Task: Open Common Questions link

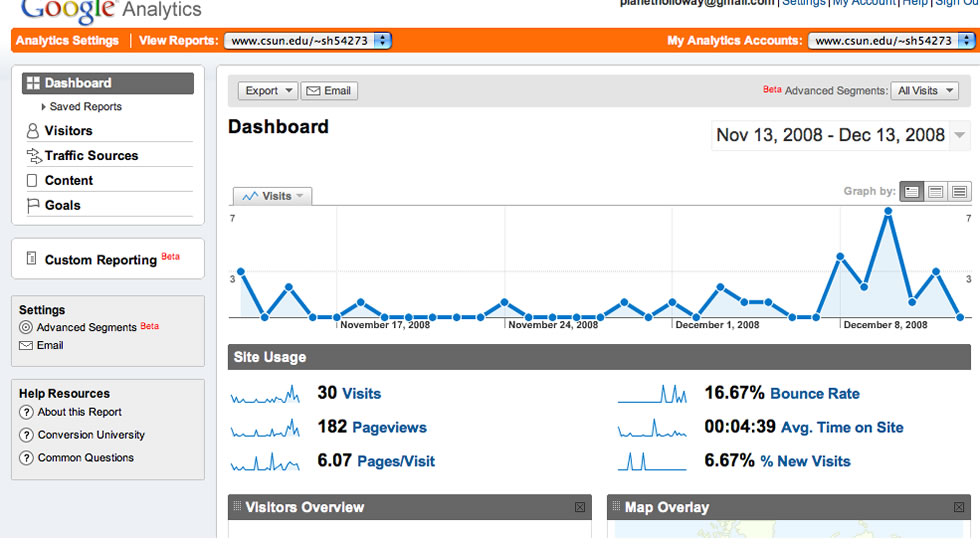Action: (x=86, y=458)
